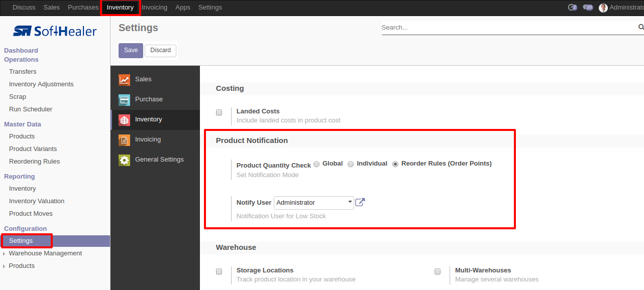Image resolution: width=644 pixels, height=290 pixels.
Task: Enable the Landed Costs checkbox
Action: pyautogui.click(x=219, y=112)
